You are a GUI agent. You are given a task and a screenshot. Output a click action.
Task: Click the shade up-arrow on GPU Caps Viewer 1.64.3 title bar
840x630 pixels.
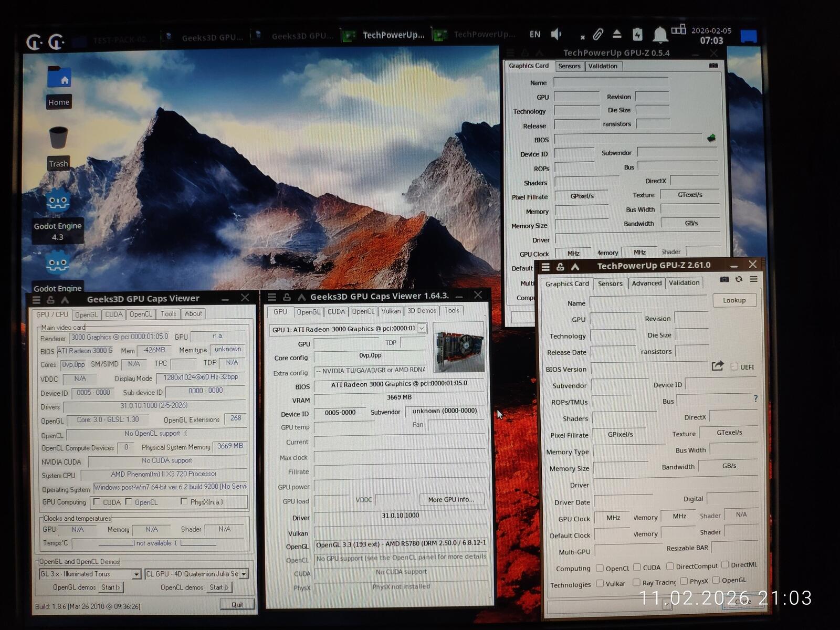click(x=301, y=297)
